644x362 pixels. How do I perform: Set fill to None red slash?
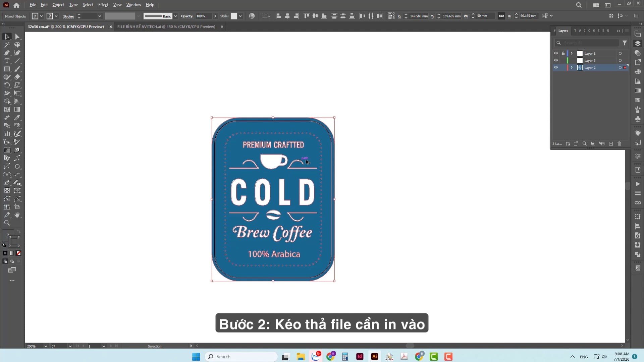19,253
